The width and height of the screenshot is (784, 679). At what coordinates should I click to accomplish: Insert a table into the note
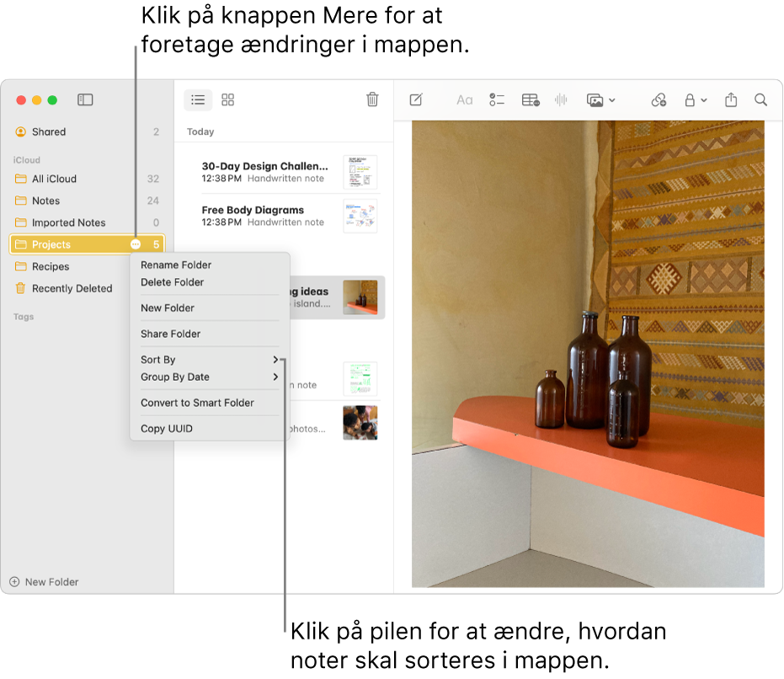click(531, 99)
